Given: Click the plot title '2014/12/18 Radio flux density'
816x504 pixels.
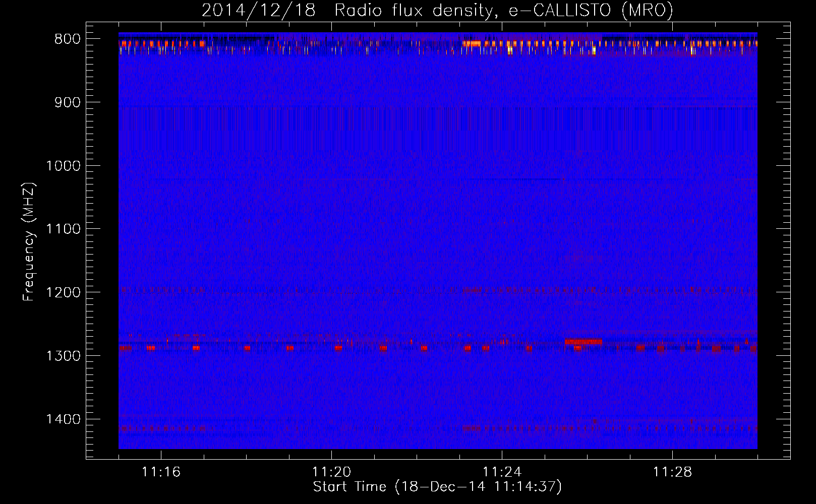Looking at the screenshot, I should point(347,10).
